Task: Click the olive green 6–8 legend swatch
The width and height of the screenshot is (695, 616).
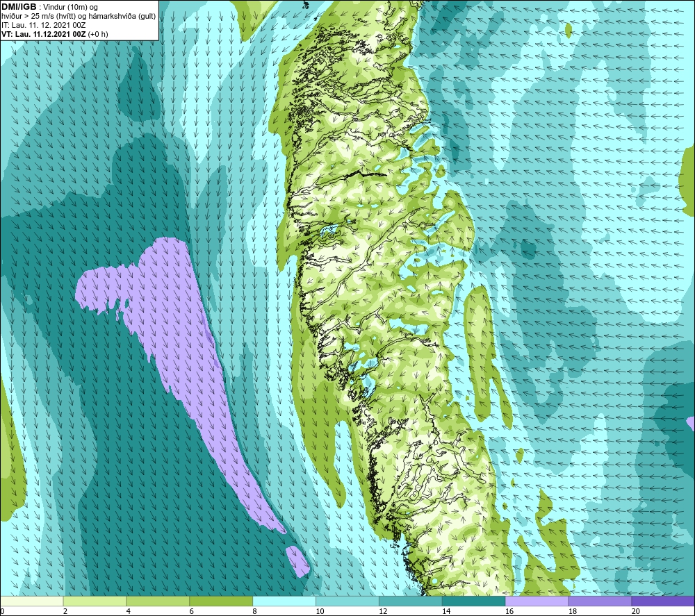Action: pos(221,601)
